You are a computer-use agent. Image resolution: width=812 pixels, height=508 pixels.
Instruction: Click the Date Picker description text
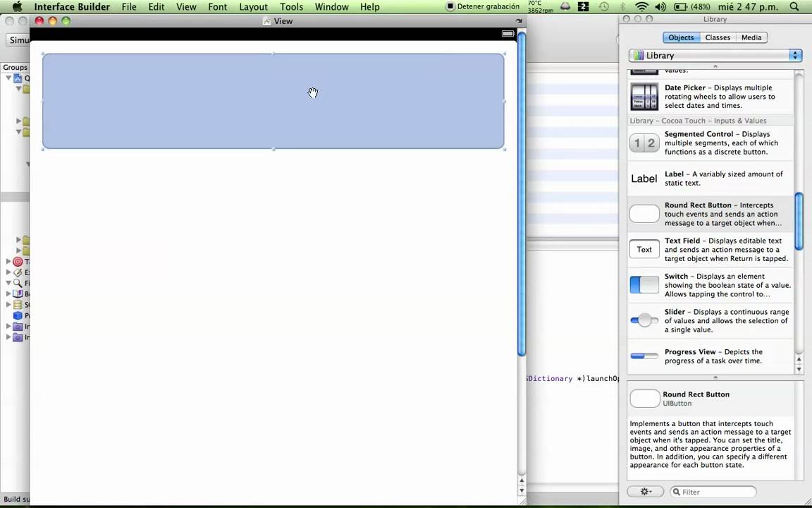point(720,97)
